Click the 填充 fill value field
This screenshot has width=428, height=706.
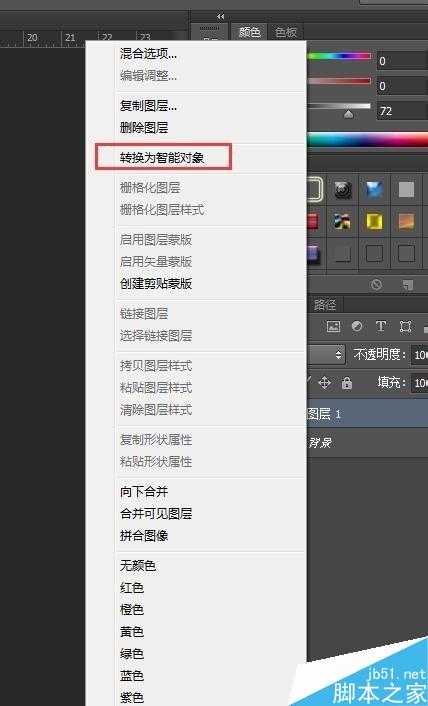[x=419, y=383]
